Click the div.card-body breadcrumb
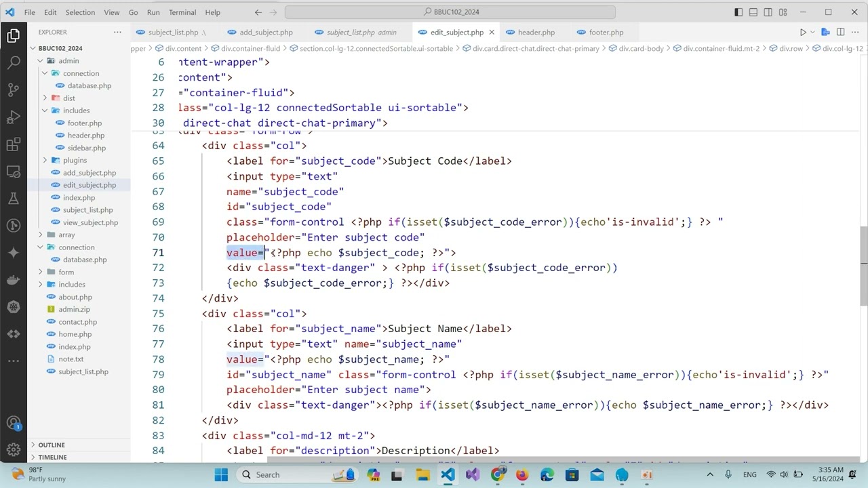Screen dimensions: 868x488 click(641, 48)
